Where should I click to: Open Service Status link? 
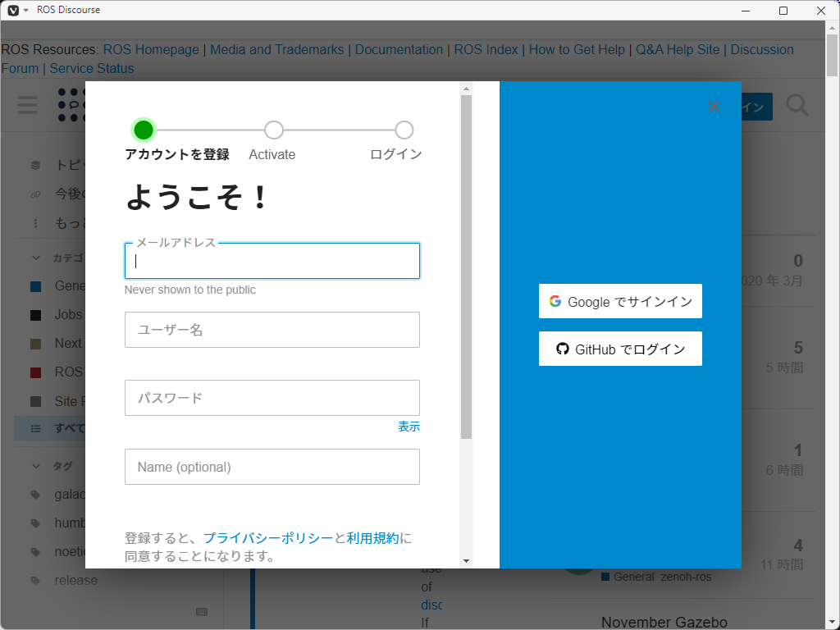coord(92,69)
